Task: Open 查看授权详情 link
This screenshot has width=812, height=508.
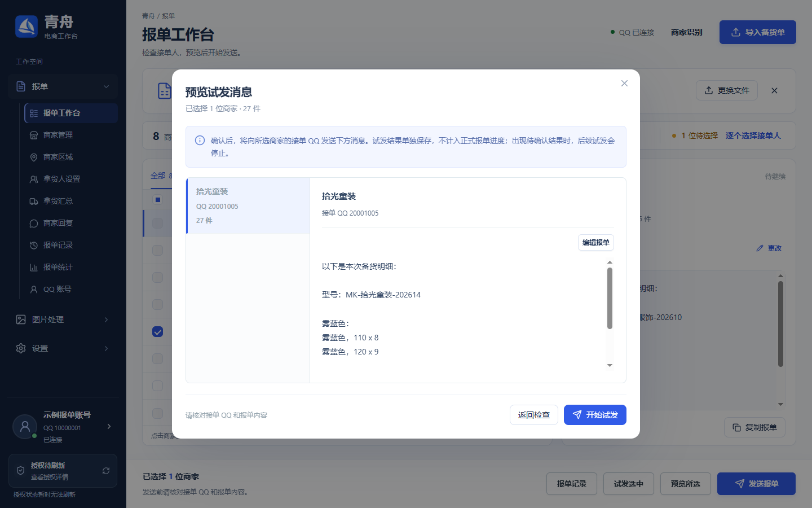Action: point(50,477)
